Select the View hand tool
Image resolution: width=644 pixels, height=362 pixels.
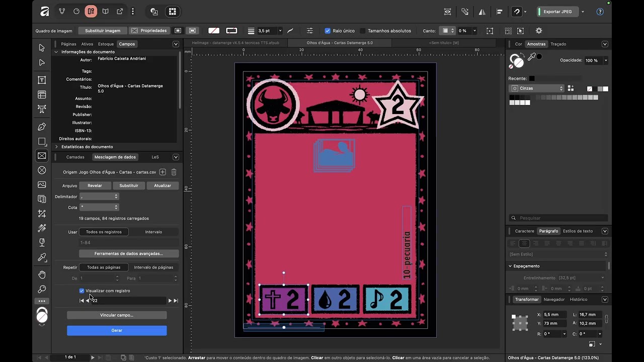coord(42,275)
